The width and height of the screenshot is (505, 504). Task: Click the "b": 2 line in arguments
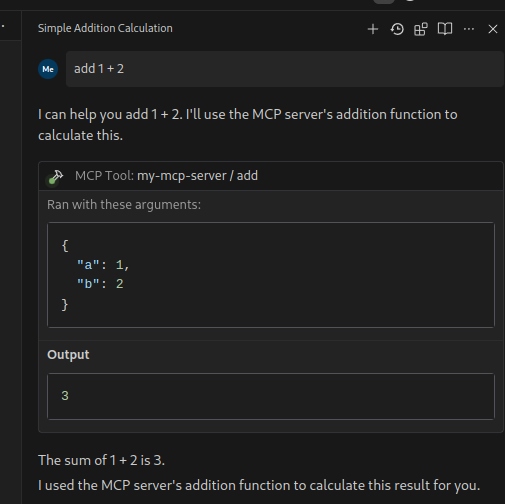(100, 284)
